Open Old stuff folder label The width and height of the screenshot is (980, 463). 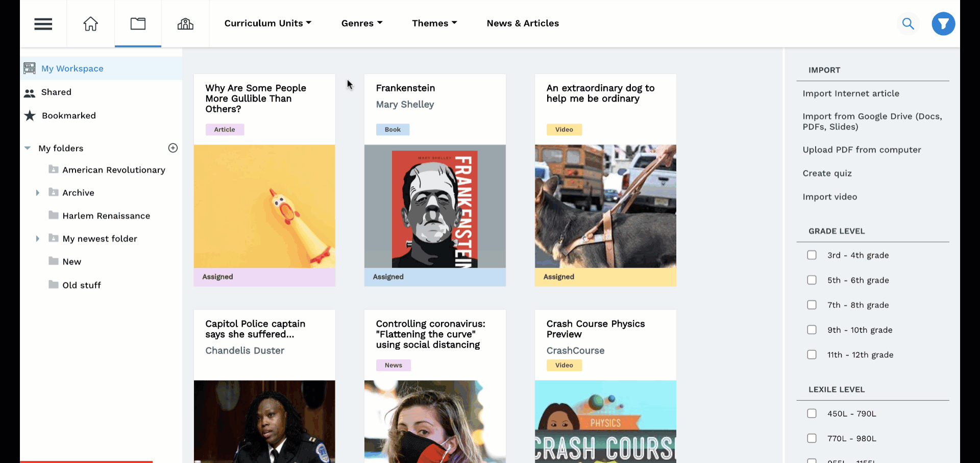tap(82, 285)
